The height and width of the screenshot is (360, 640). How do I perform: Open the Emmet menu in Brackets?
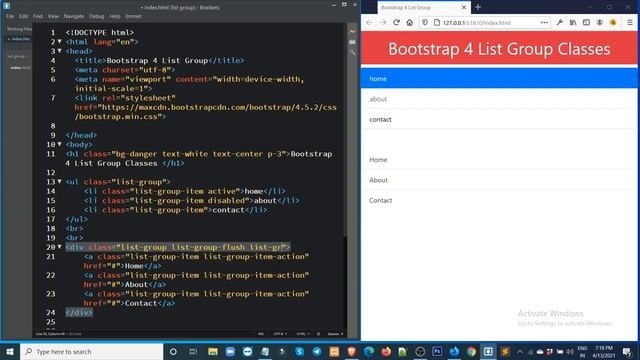133,16
